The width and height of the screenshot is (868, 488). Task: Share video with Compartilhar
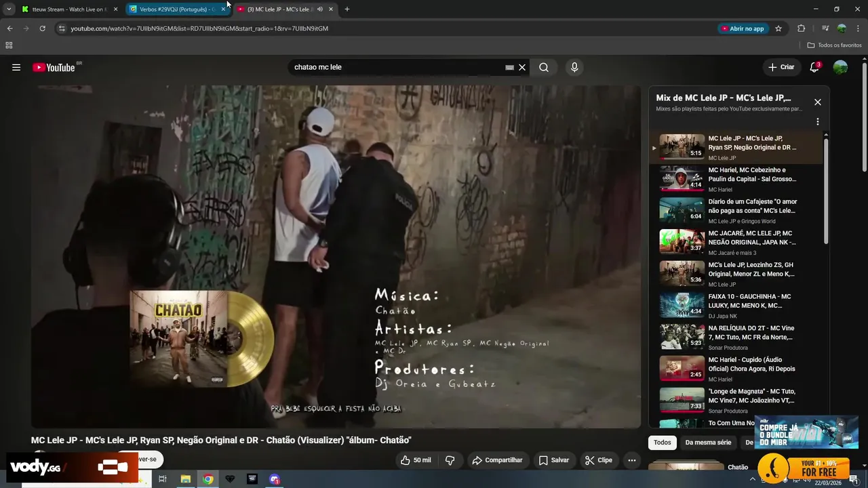(x=498, y=460)
